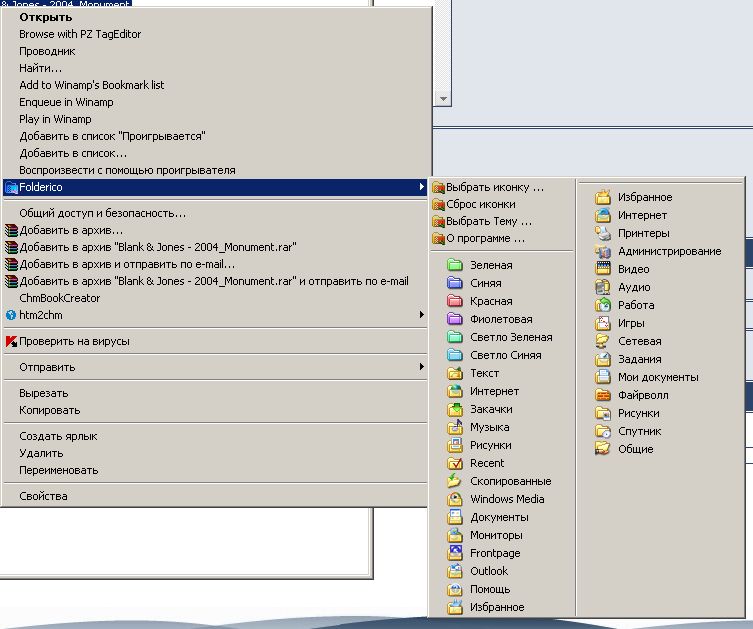Choose the Администрирование folder icon

point(603,251)
